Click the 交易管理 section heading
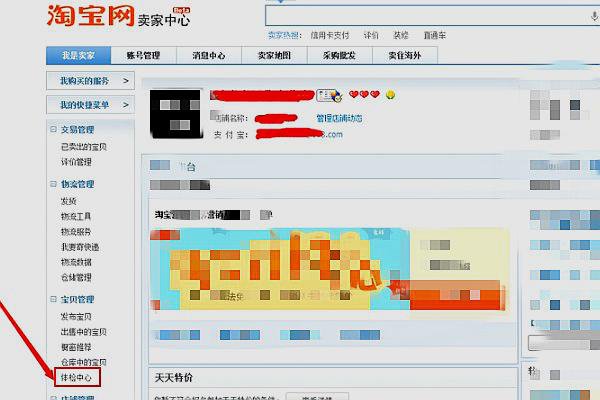This screenshot has width=600, height=400. coord(78,130)
